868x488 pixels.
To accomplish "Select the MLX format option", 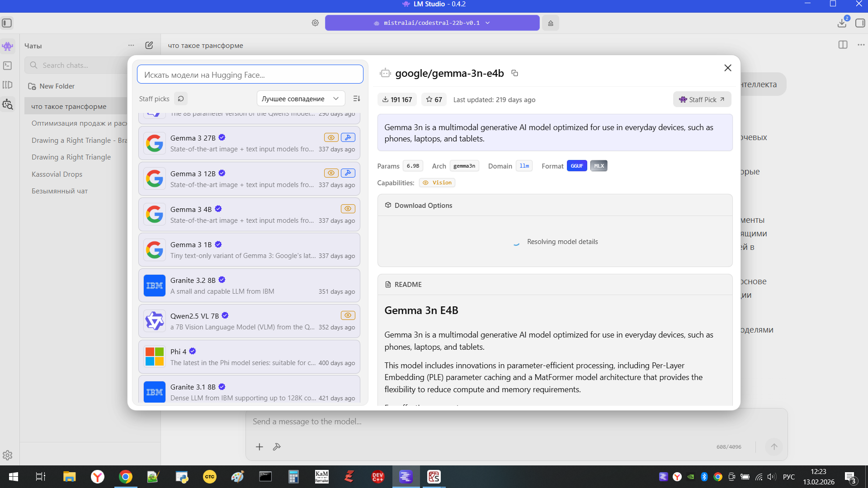I will click(x=599, y=166).
